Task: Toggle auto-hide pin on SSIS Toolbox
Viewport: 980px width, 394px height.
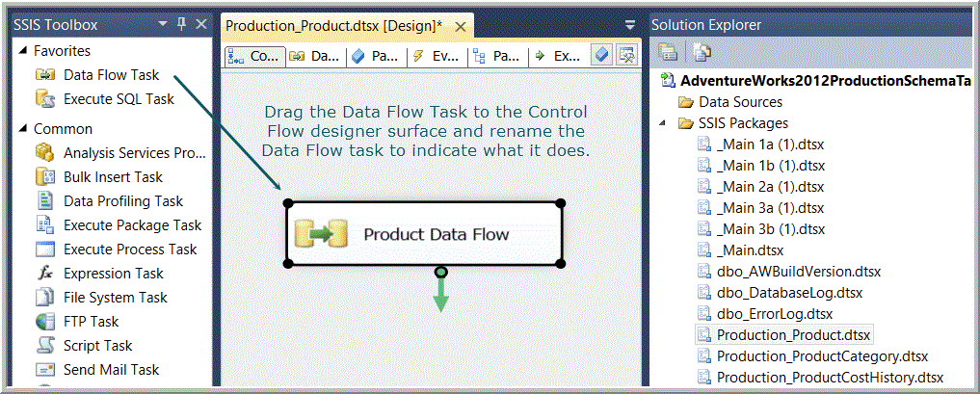Action: [182, 24]
